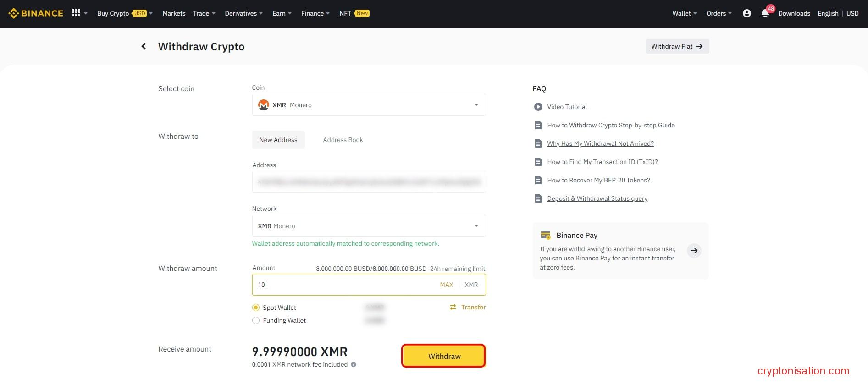The height and width of the screenshot is (385, 868).
Task: Open the apps grid menu icon
Action: pyautogui.click(x=76, y=13)
